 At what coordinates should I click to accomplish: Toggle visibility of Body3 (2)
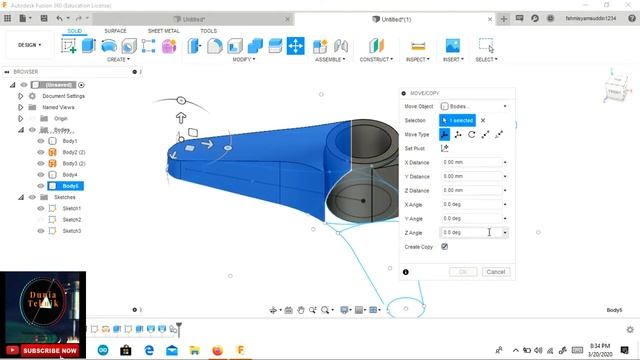click(x=40, y=163)
